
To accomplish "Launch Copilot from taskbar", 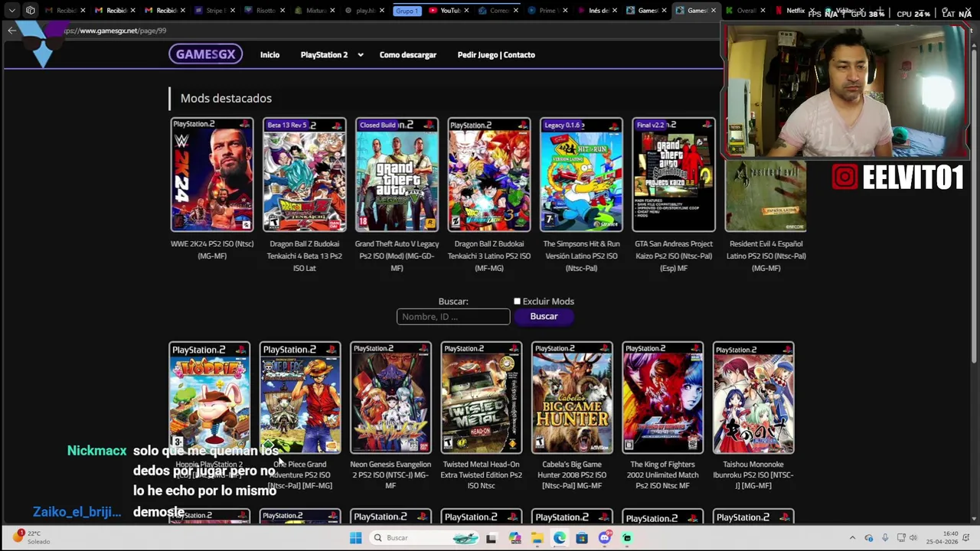I will pos(514,538).
